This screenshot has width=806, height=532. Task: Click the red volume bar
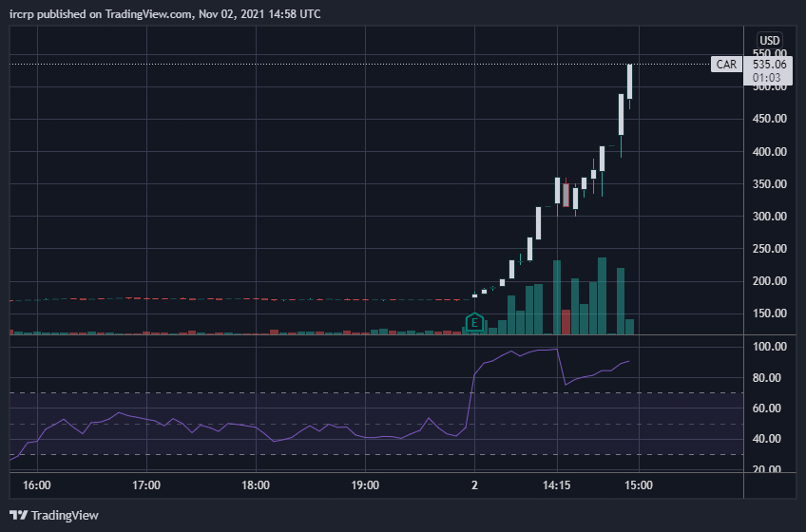pos(566,322)
